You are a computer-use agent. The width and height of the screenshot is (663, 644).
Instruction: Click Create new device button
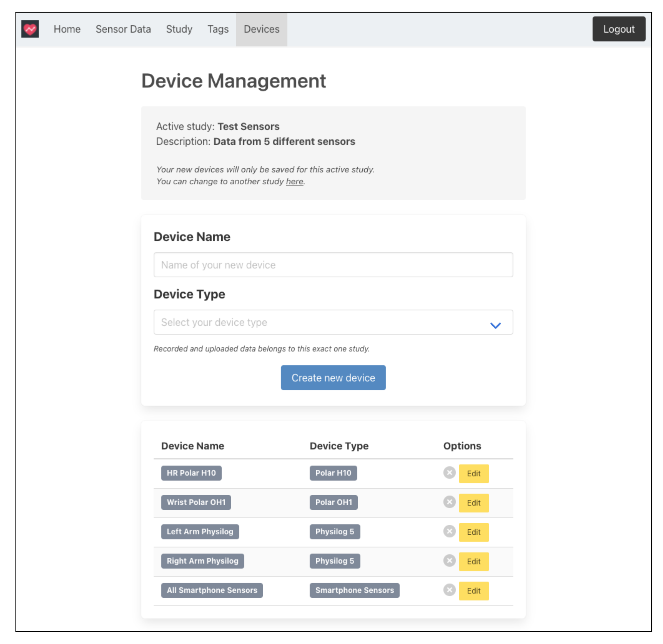point(333,377)
